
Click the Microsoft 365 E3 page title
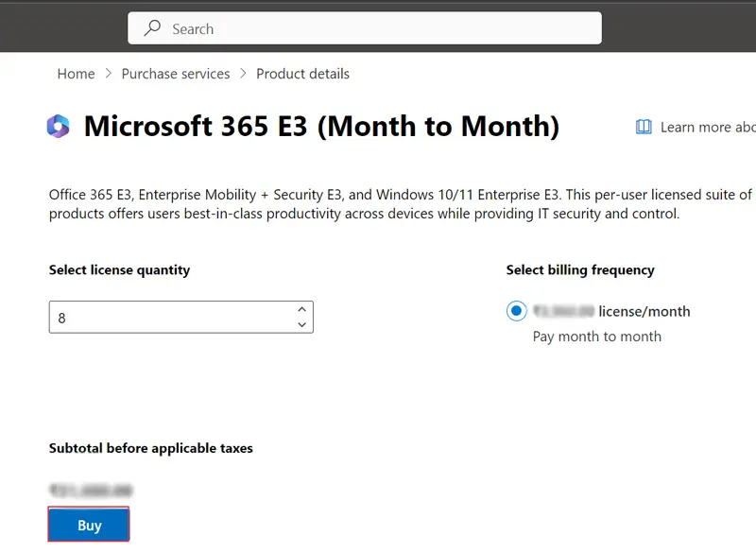(x=321, y=127)
